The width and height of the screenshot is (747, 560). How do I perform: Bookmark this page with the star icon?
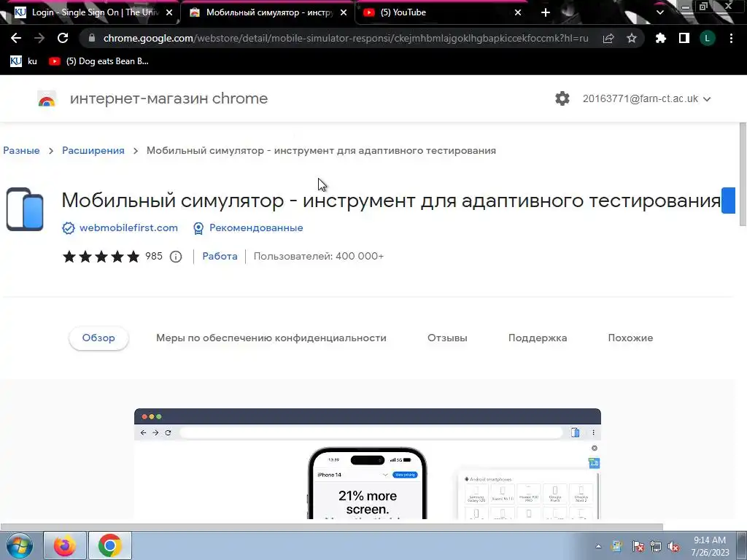[632, 38]
